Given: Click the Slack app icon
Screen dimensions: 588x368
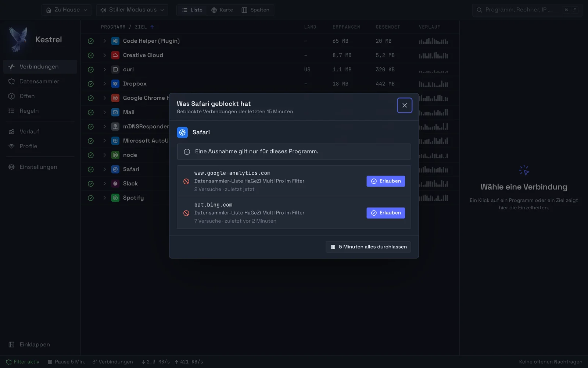Looking at the screenshot, I should point(115,184).
